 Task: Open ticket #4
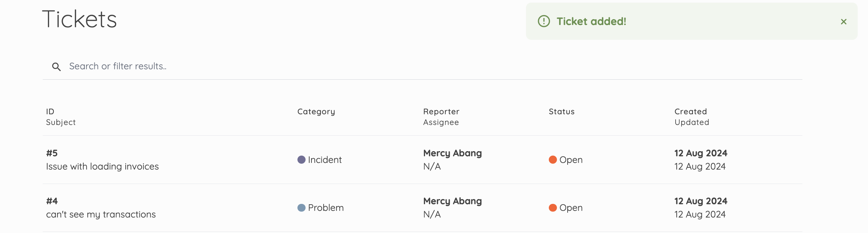(x=422, y=208)
